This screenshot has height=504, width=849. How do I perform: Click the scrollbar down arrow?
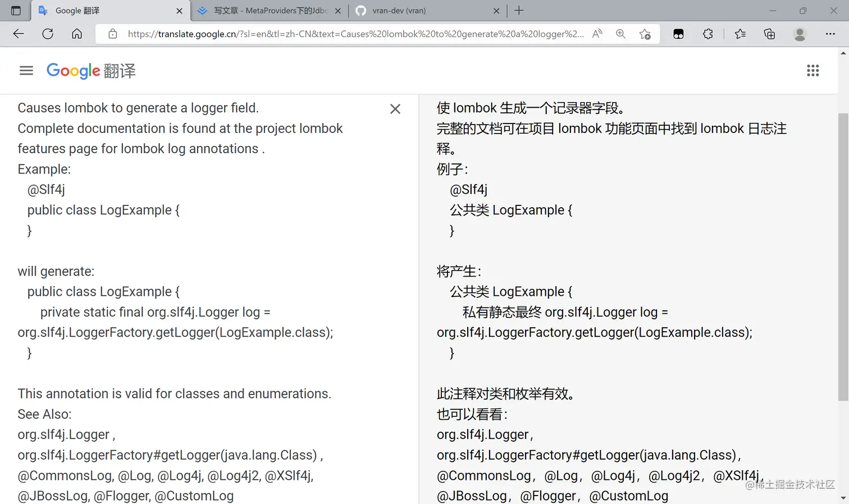click(x=843, y=498)
